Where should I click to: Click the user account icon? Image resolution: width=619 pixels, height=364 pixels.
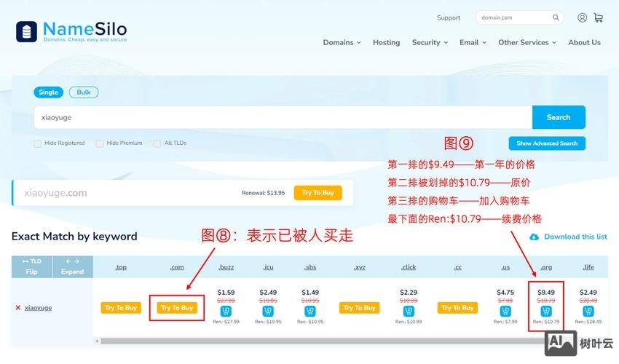click(582, 17)
